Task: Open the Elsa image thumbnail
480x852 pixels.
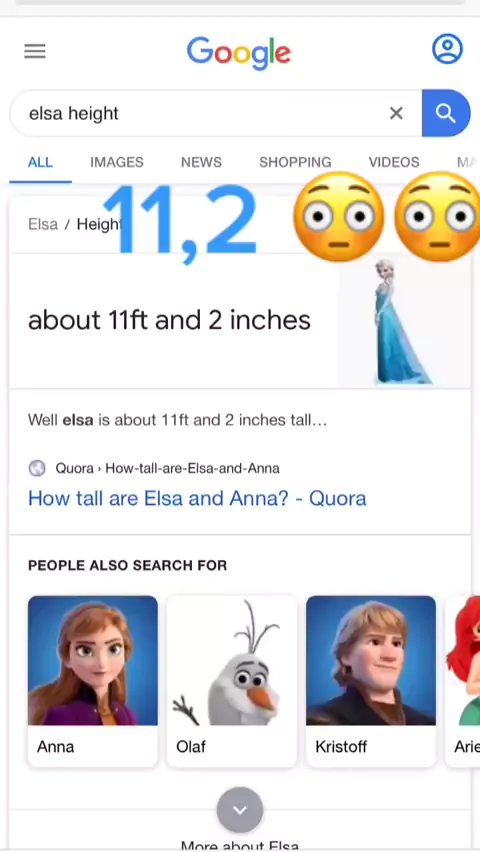Action: point(403,322)
